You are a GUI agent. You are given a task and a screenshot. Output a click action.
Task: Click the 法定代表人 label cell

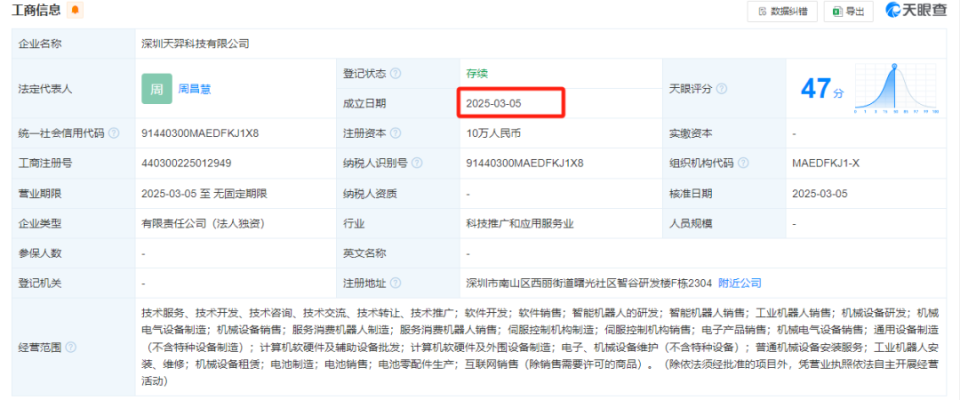[x=73, y=89]
